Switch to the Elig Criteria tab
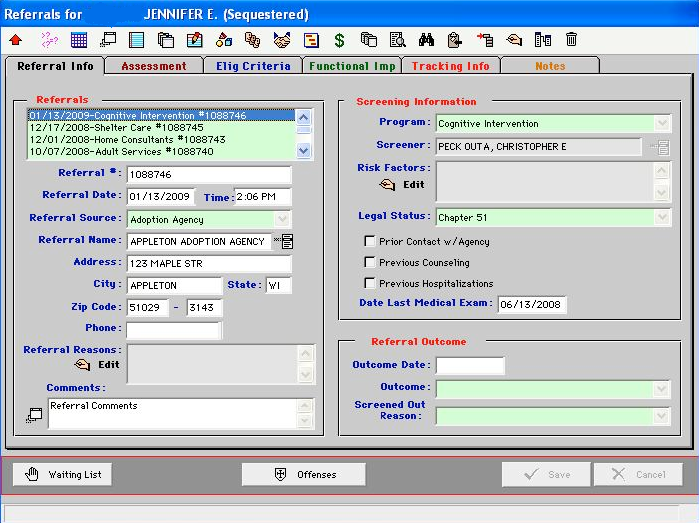699x523 pixels. 253,66
